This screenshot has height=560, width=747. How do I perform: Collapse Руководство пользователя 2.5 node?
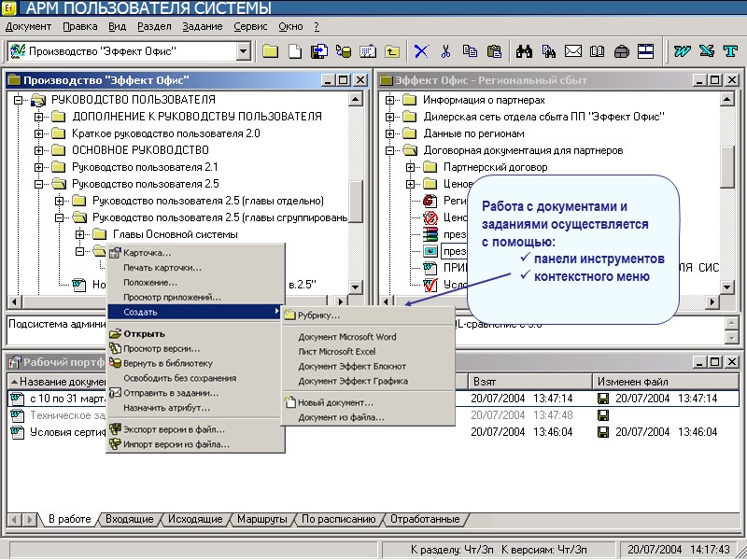[38, 184]
